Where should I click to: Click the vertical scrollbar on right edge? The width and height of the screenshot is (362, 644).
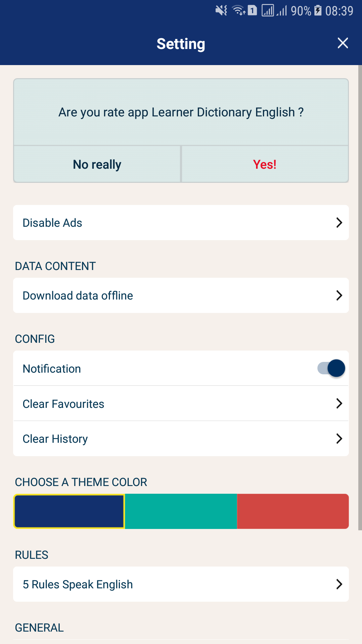pos(360,298)
